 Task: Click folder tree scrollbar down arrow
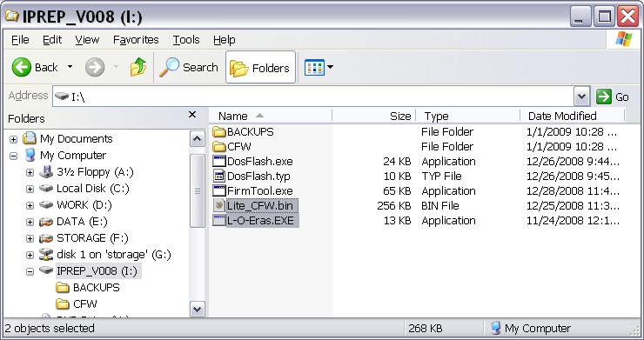tap(198, 309)
